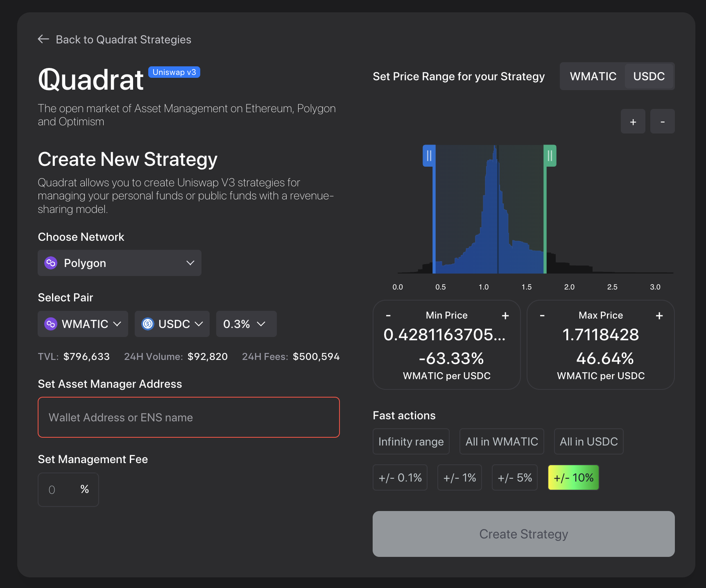Screen dimensions: 706x588
Task: Decrease Min Price with minus icon
Action: point(388,316)
